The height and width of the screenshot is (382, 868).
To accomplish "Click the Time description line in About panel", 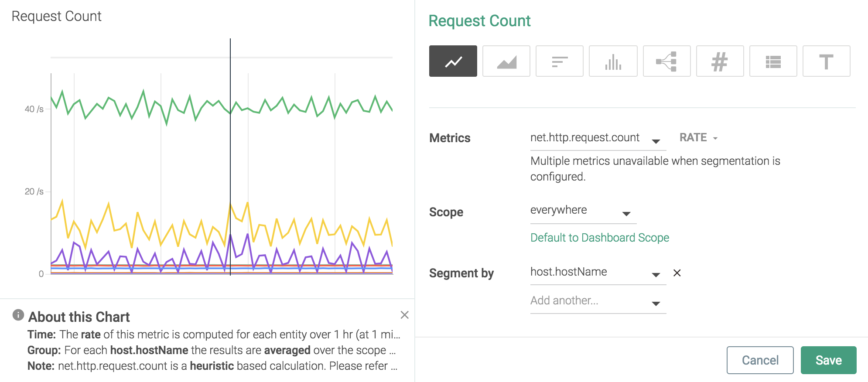I will 214,334.
